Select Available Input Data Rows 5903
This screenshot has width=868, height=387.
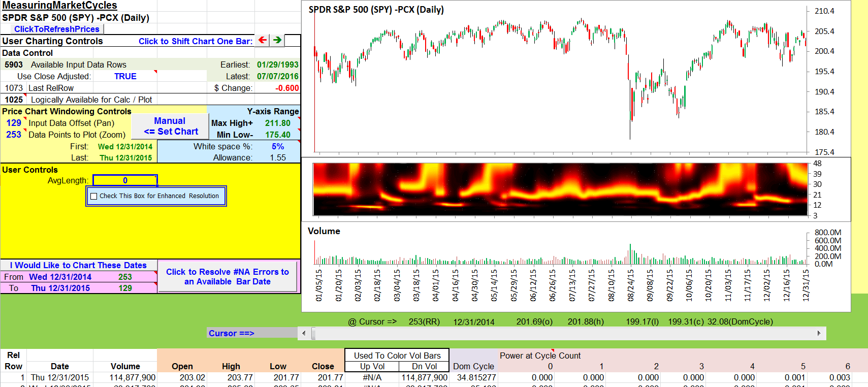coord(14,64)
